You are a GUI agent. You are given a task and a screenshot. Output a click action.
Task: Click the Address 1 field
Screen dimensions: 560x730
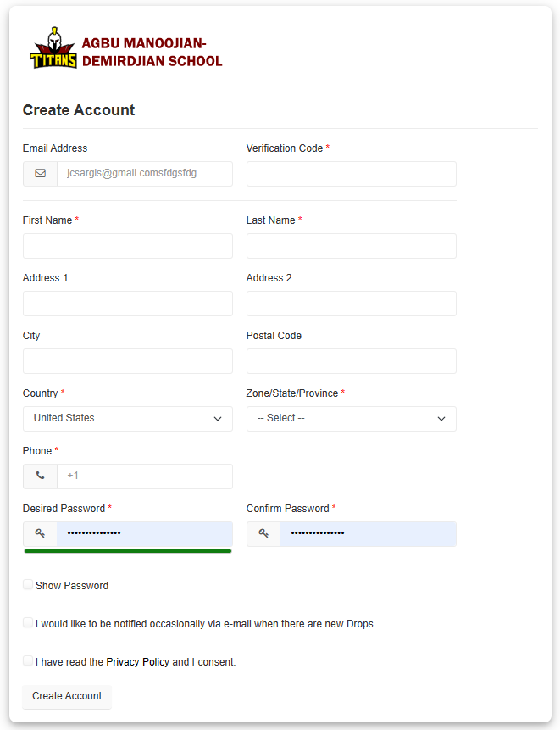tap(127, 303)
